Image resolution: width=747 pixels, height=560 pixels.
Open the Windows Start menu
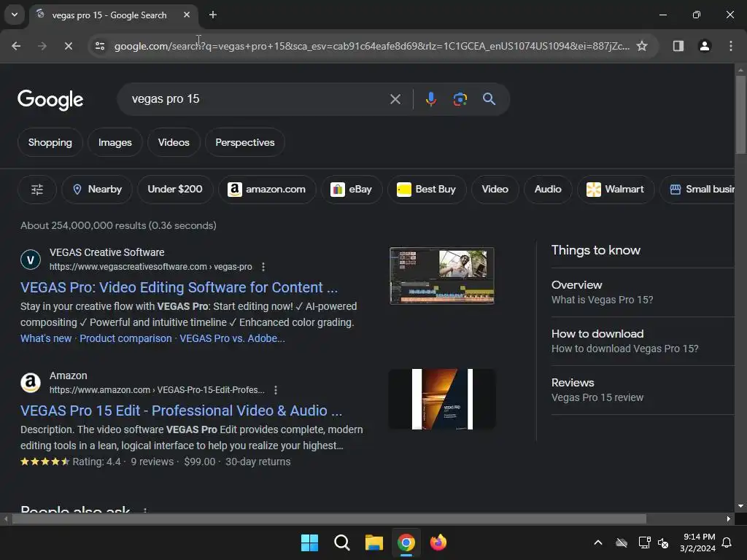coord(309,542)
